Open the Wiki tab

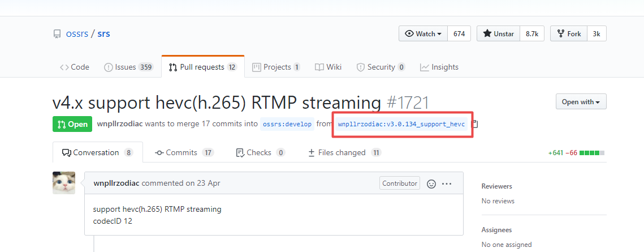pos(328,67)
